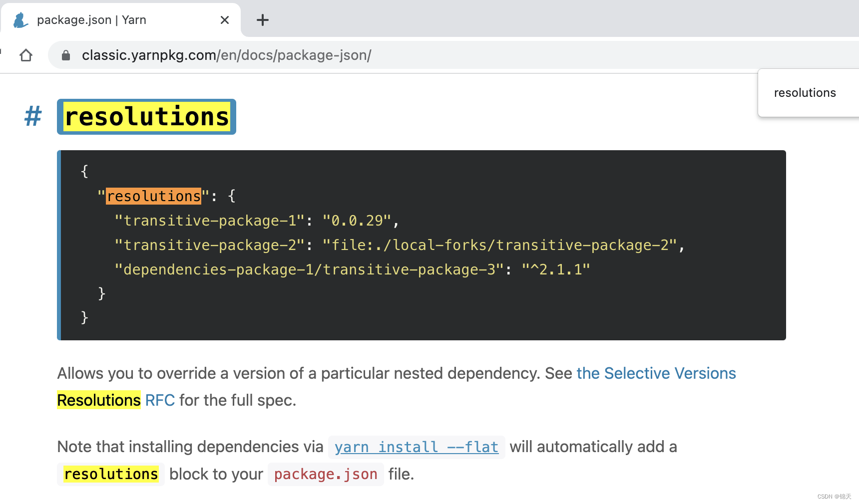Follow the yarn install --flat link
Viewport: 859px width, 504px height.
pos(417,447)
